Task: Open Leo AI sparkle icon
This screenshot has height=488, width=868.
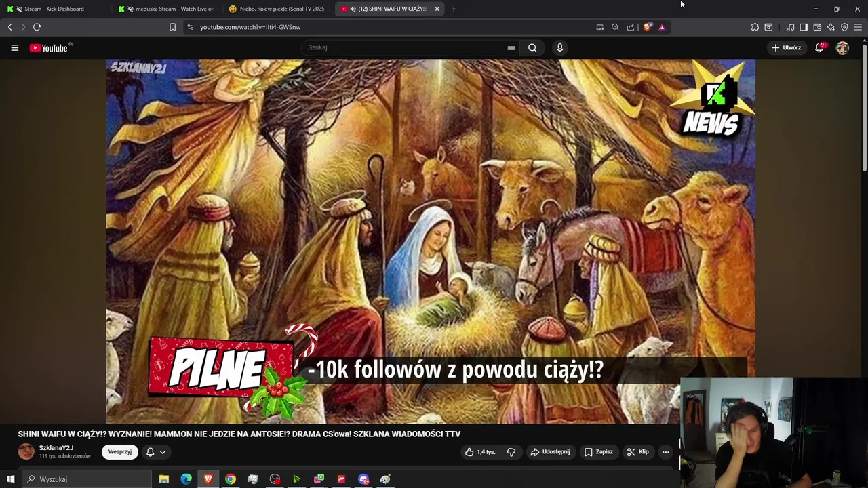Action: click(x=831, y=27)
